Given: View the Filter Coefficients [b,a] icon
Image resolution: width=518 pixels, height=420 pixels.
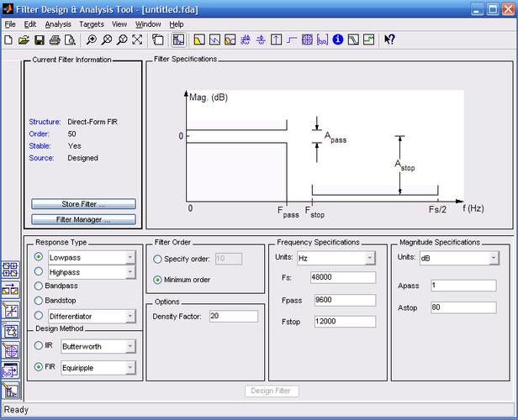Looking at the screenshot, I should [x=322, y=40].
